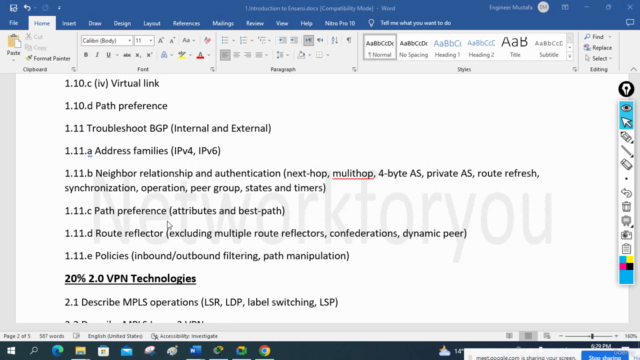
Task: Toggle the eye visibility icon in annotation toolbar
Action: pyautogui.click(x=626, y=108)
